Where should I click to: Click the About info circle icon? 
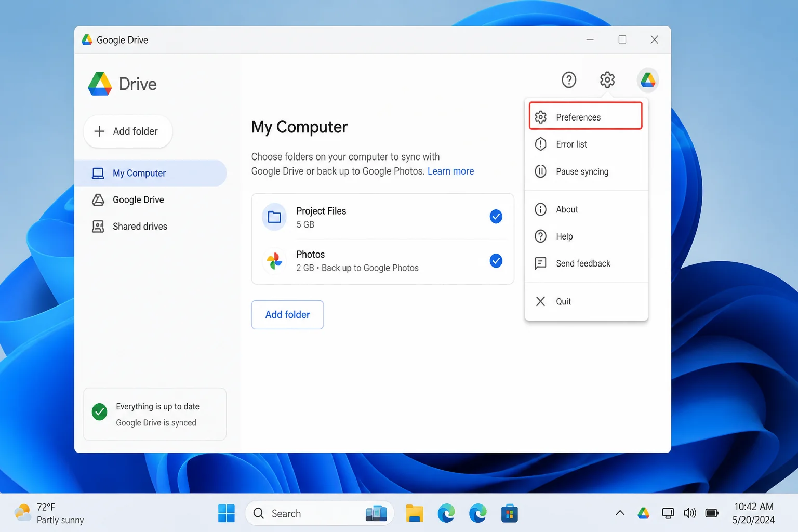click(541, 209)
